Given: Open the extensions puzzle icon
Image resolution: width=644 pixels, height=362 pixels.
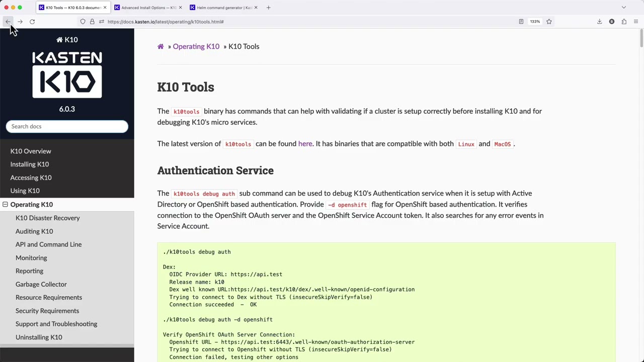Looking at the screenshot, I should click(x=624, y=22).
